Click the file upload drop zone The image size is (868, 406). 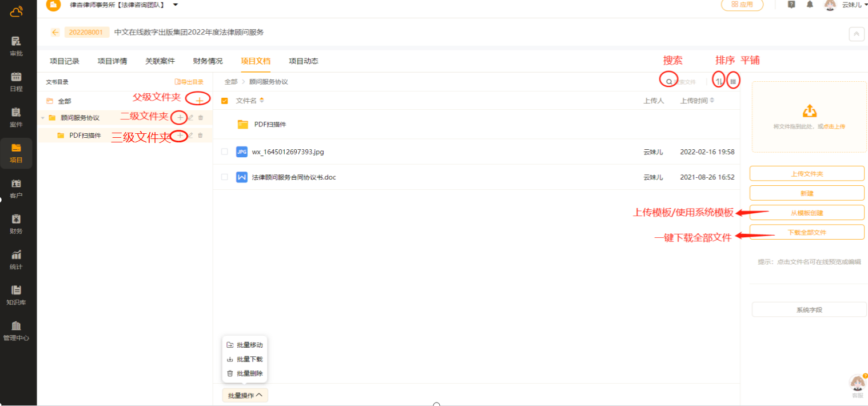809,117
